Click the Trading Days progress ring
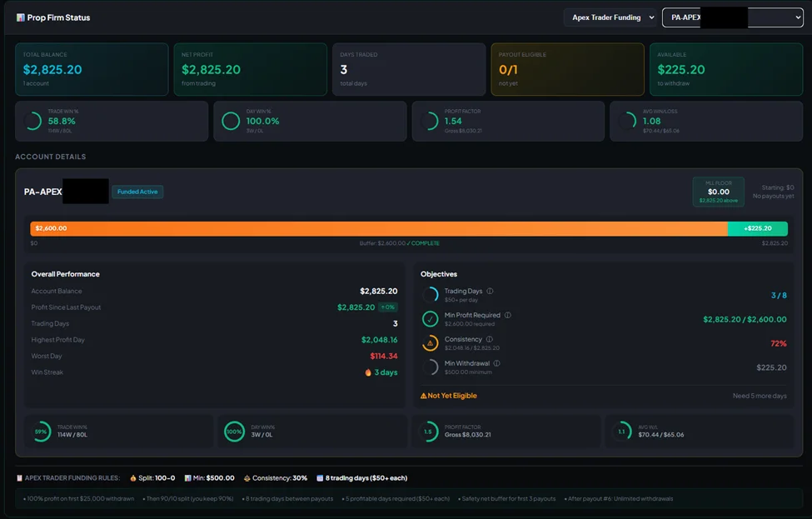812x519 pixels. click(431, 295)
